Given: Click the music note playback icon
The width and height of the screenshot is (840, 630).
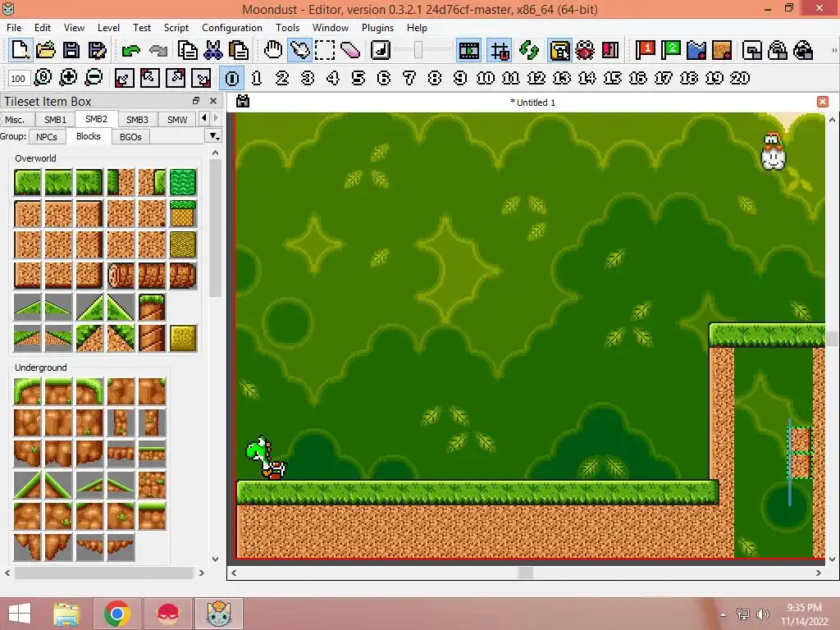Looking at the screenshot, I should tap(381, 50).
